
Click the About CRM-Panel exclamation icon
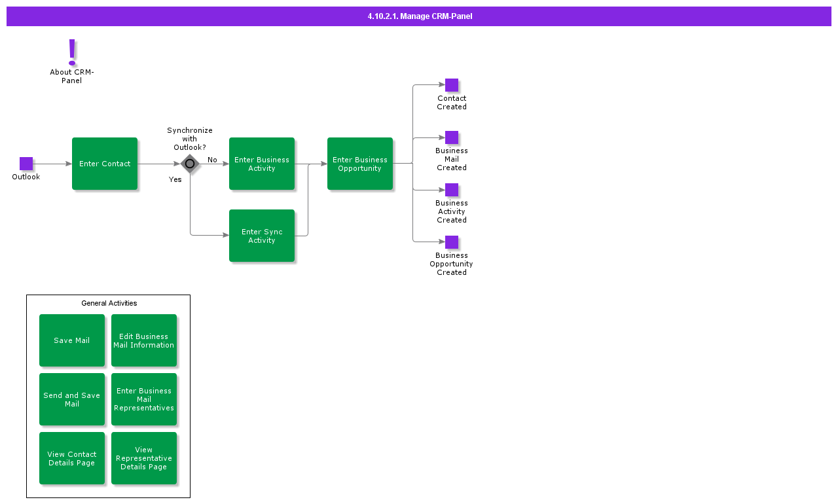72,52
